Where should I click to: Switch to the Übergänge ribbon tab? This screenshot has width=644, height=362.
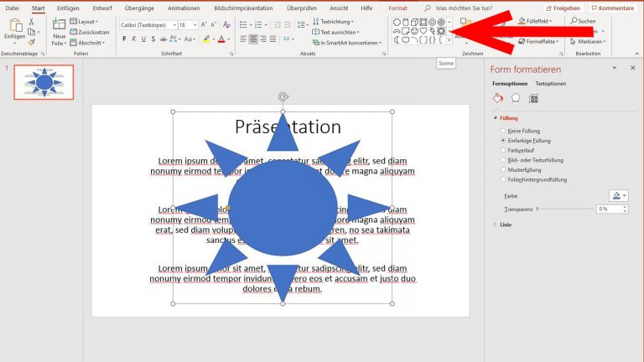[x=139, y=8]
